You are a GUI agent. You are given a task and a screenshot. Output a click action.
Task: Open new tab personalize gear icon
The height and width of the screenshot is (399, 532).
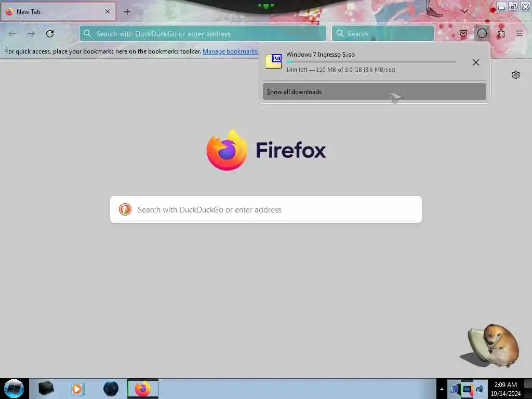(516, 75)
